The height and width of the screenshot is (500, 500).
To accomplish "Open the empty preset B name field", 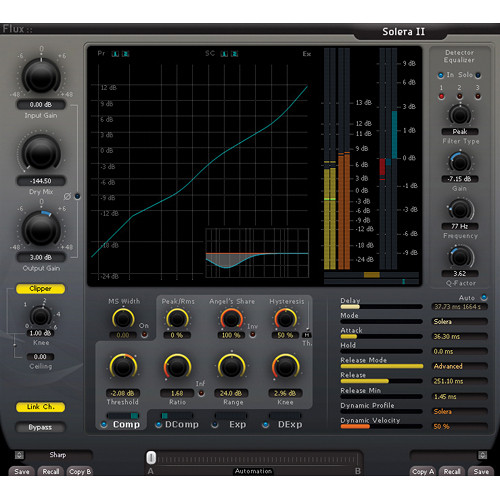I will [443, 455].
